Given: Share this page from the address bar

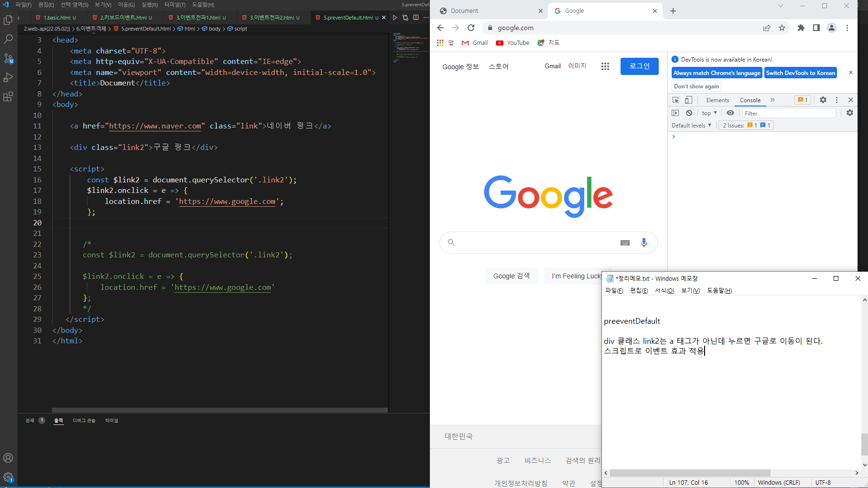Looking at the screenshot, I should (767, 28).
